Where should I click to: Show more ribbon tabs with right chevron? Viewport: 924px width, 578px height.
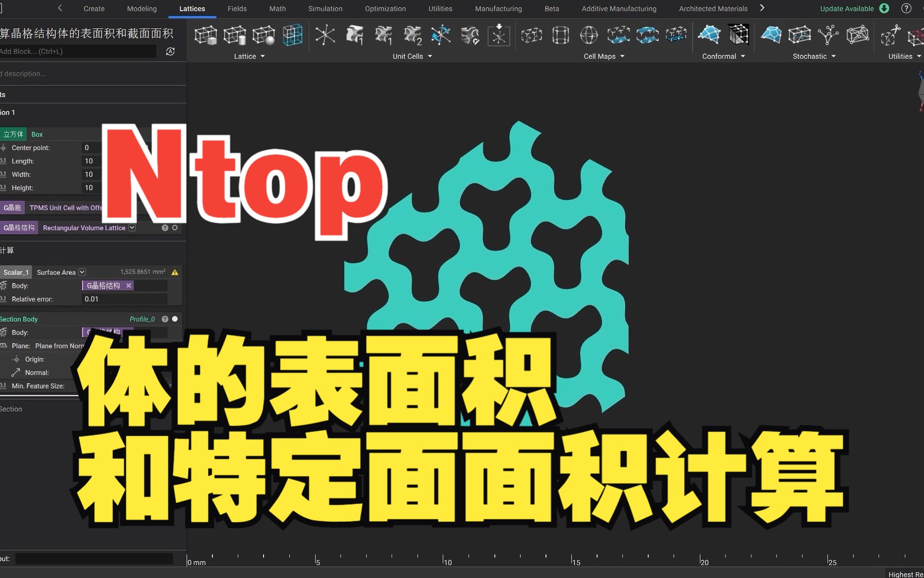click(x=762, y=8)
